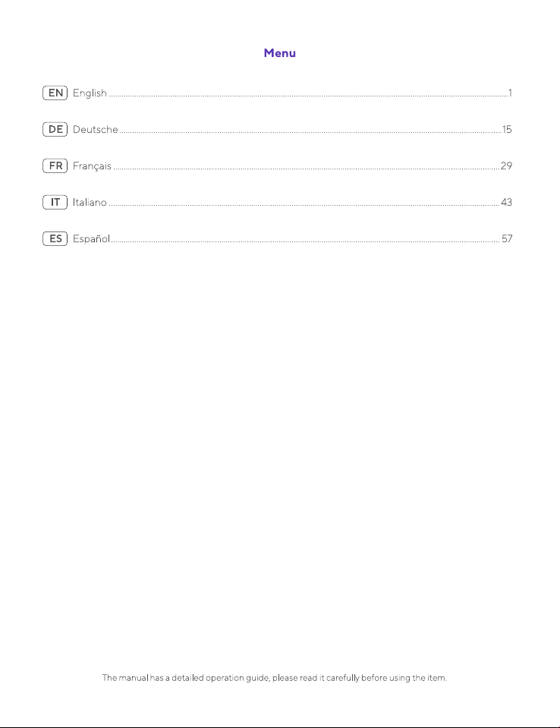The width and height of the screenshot is (560, 728).
Task: Open the English section entry
Action: [90, 93]
